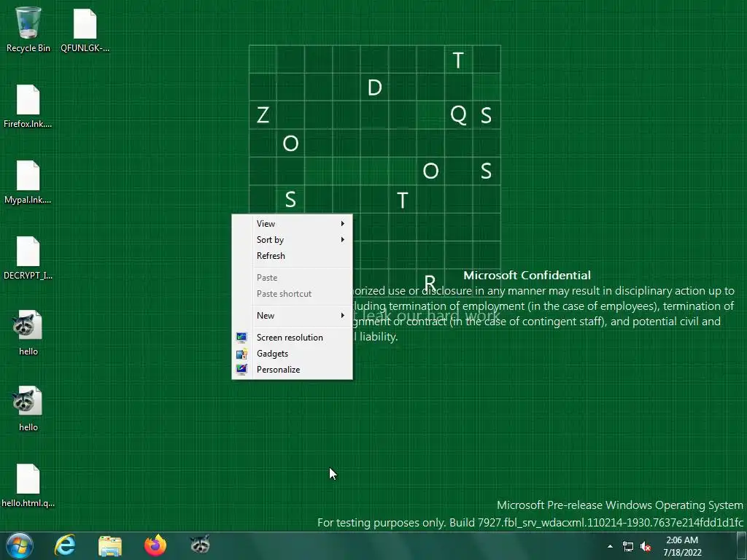Click the 'Microsoft Confidential' heading text
747x560 pixels.
point(527,275)
